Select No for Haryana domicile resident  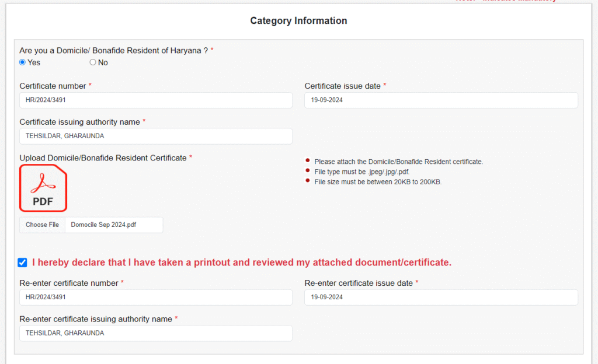93,62
